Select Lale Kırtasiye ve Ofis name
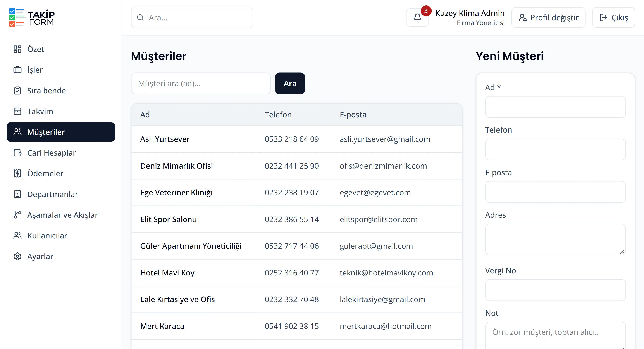 [x=177, y=299]
